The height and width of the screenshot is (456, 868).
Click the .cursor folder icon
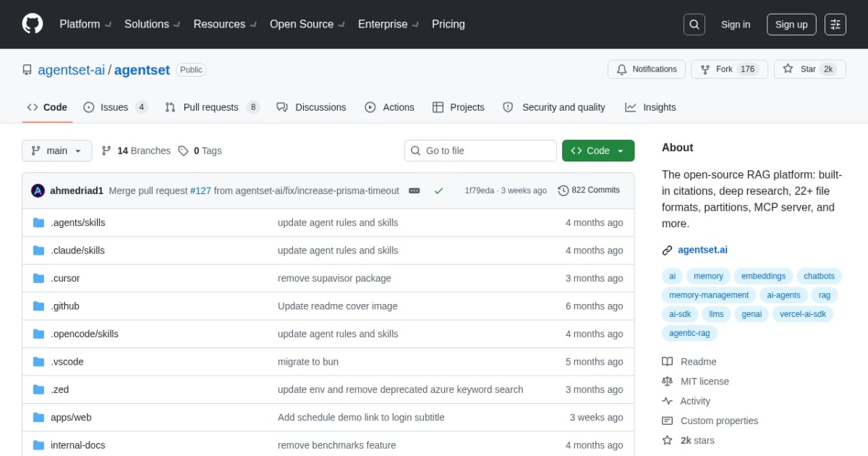pos(38,279)
